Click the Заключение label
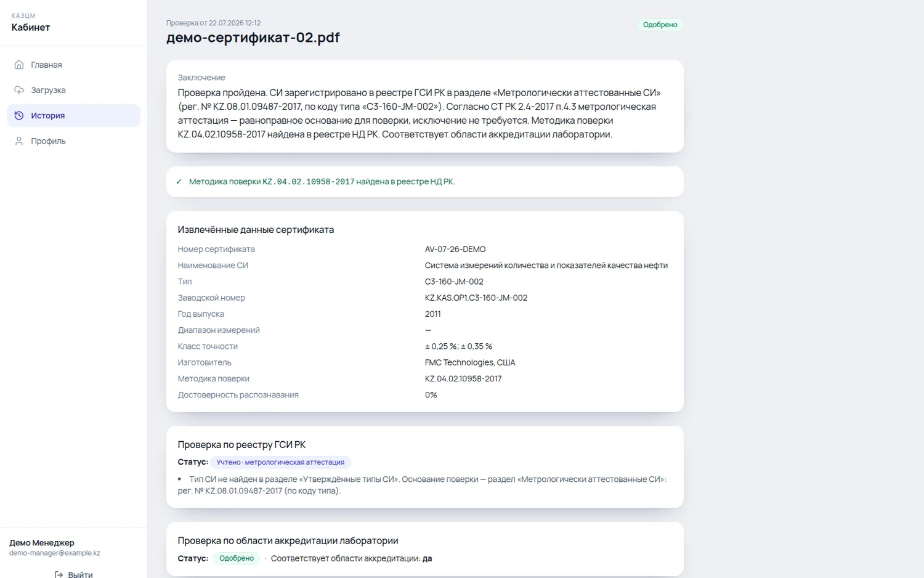Image resolution: width=924 pixels, height=578 pixels. click(x=201, y=78)
